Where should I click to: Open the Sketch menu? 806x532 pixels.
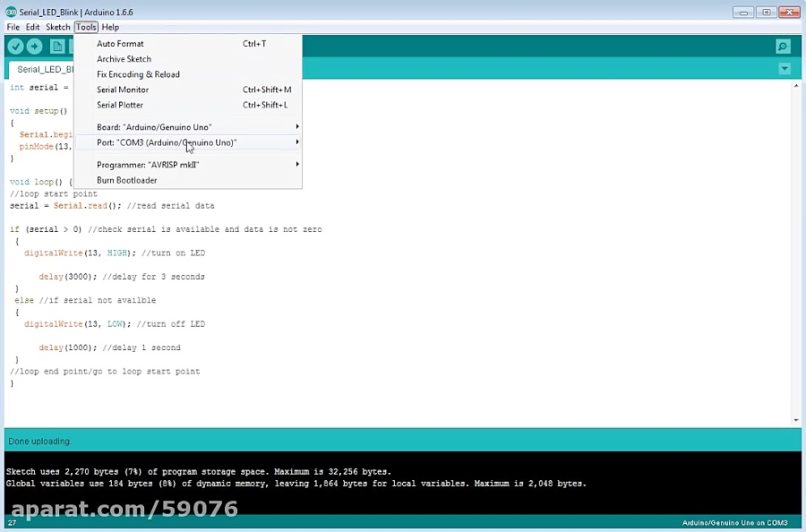tap(57, 27)
